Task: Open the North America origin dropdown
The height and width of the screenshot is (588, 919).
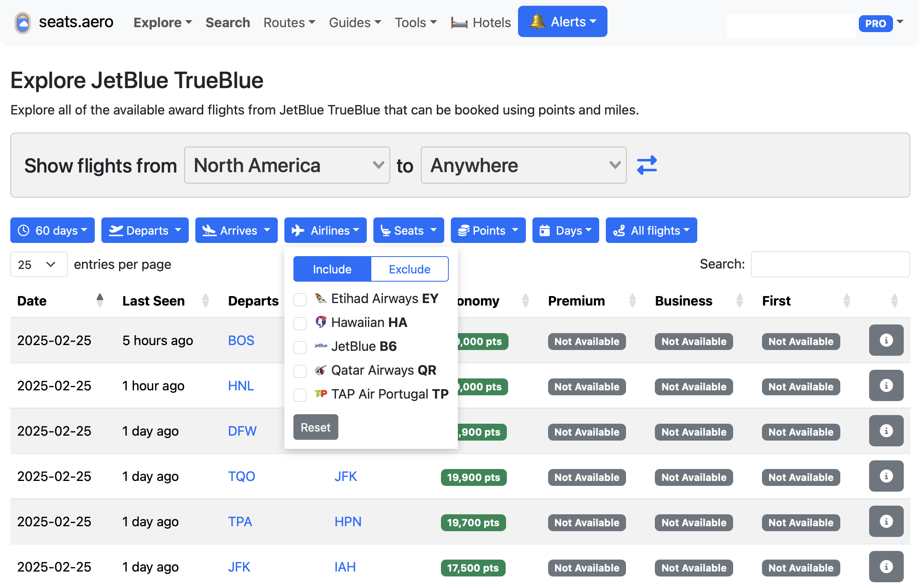Action: (x=287, y=165)
